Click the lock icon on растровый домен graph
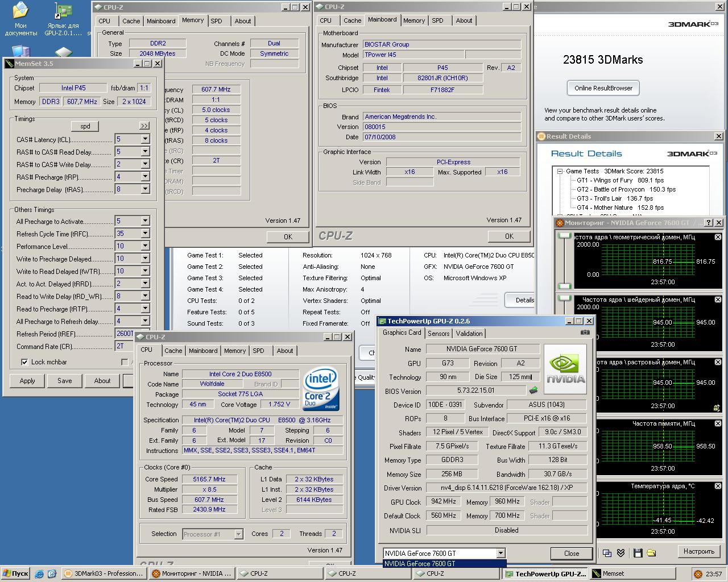 (717, 408)
